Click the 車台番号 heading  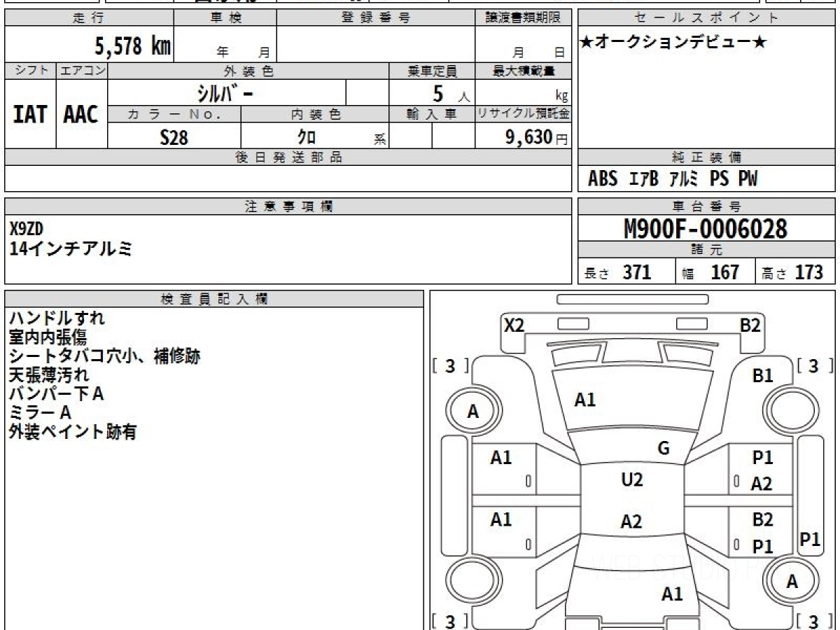(706, 206)
